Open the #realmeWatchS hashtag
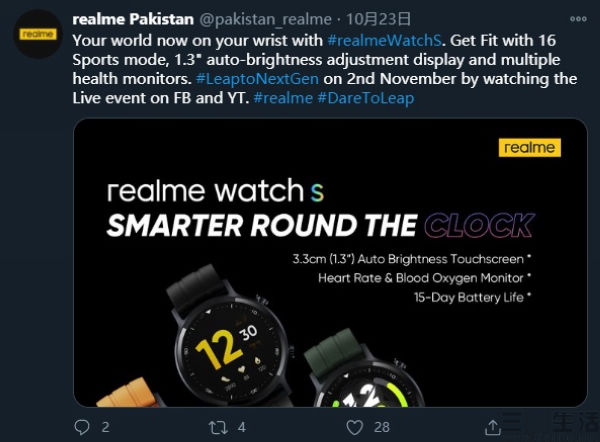 pyautogui.click(x=385, y=40)
